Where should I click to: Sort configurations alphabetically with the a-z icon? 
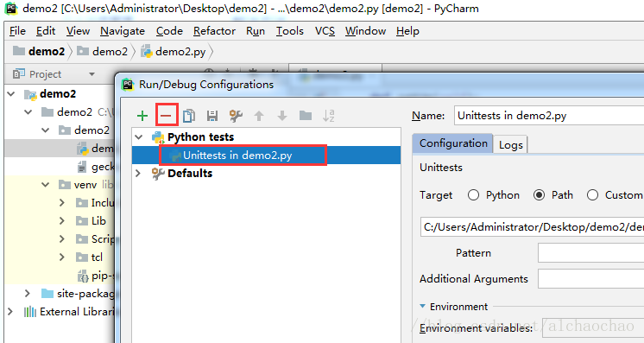tap(329, 116)
